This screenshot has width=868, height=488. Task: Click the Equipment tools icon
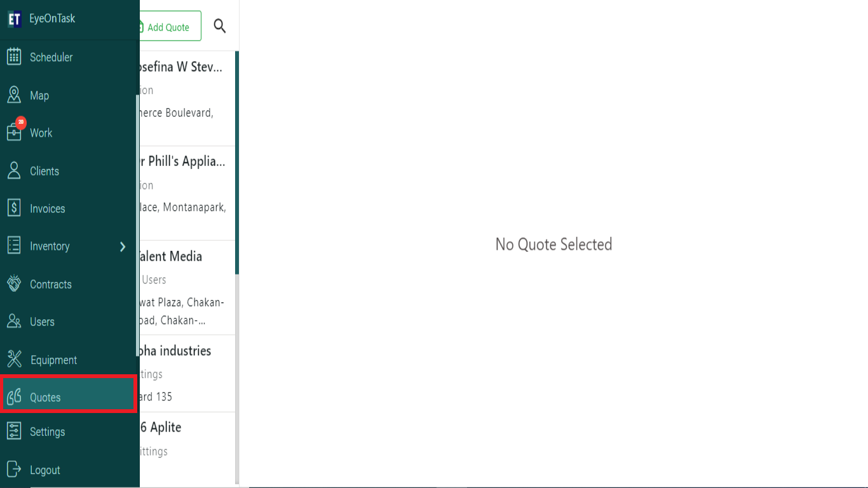click(x=14, y=359)
